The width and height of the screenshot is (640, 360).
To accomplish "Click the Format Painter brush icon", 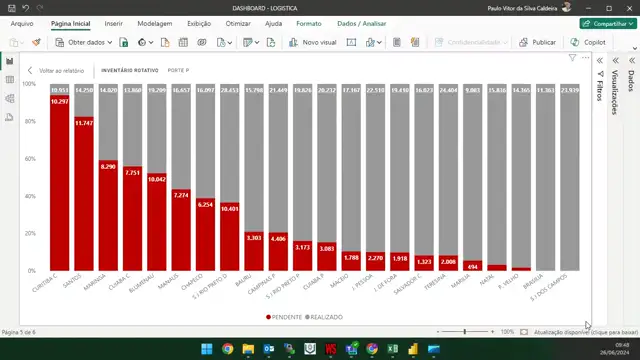I will coord(36,42).
